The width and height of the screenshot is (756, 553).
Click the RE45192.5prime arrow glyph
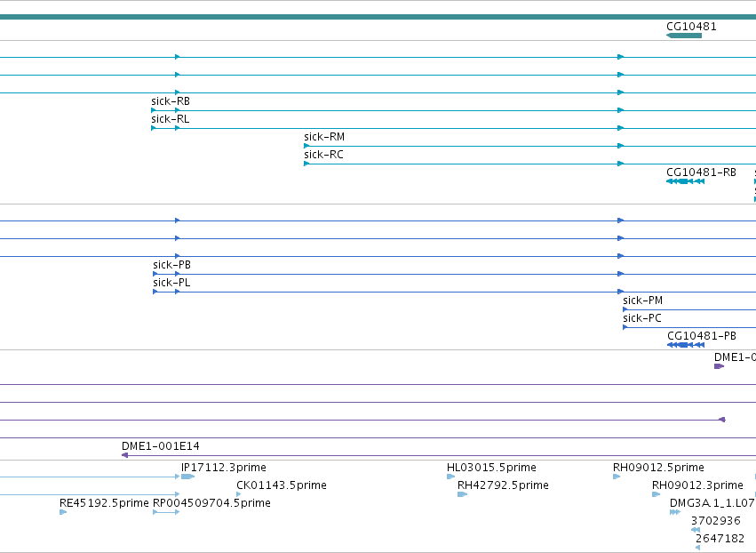63,512
